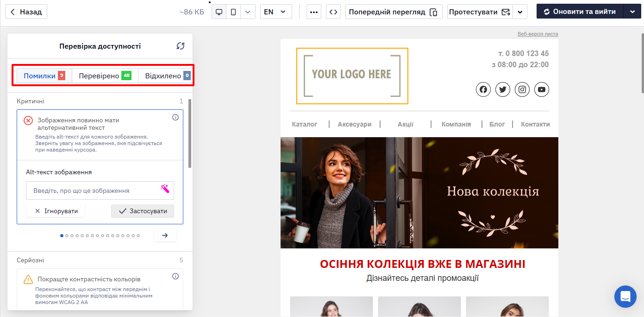Open the Блог menu item
The width and height of the screenshot is (644, 317).
[x=497, y=124]
